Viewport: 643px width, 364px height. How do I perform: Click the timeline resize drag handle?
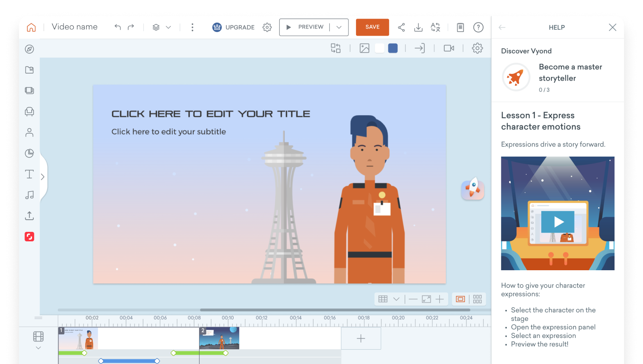pyautogui.click(x=38, y=318)
